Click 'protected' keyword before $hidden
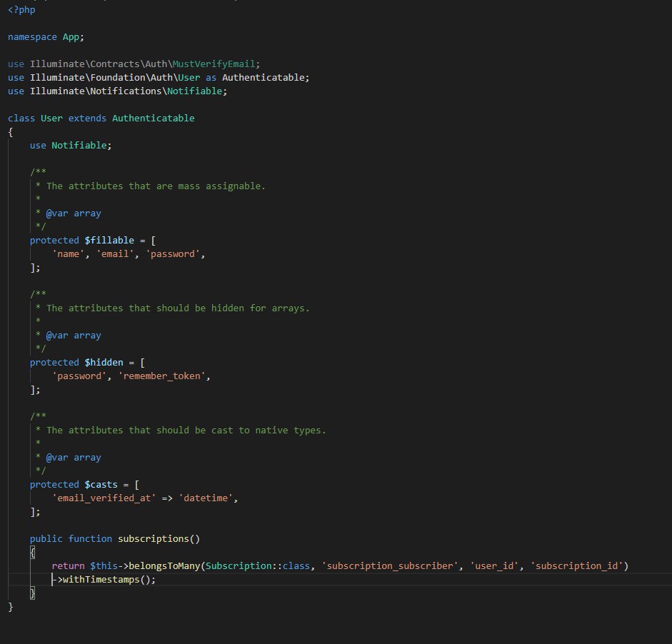Viewport: 672px width, 644px height. pyautogui.click(x=54, y=363)
